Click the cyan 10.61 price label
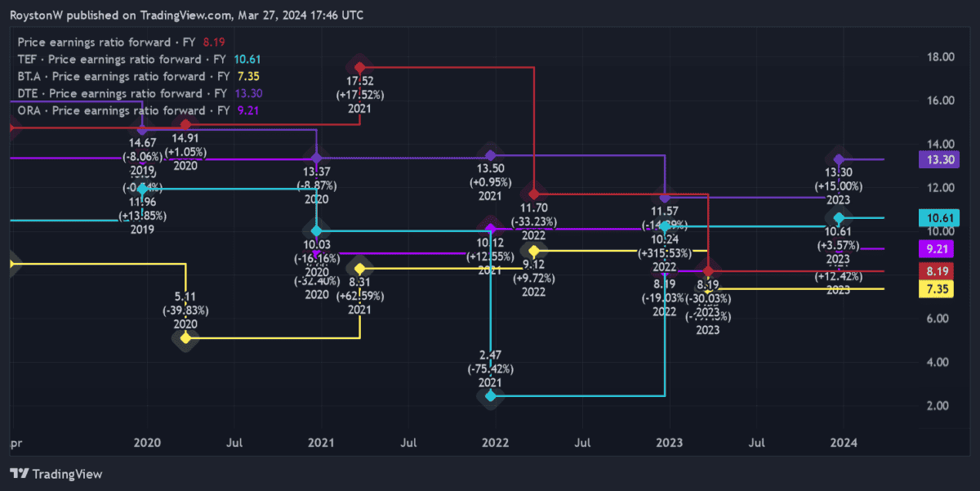The width and height of the screenshot is (980, 491). [942, 218]
